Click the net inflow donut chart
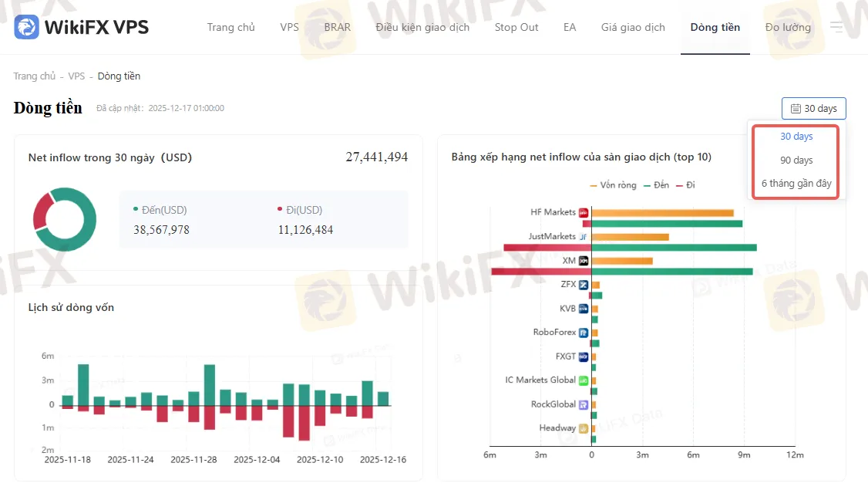This screenshot has width=868, height=490. [65, 219]
